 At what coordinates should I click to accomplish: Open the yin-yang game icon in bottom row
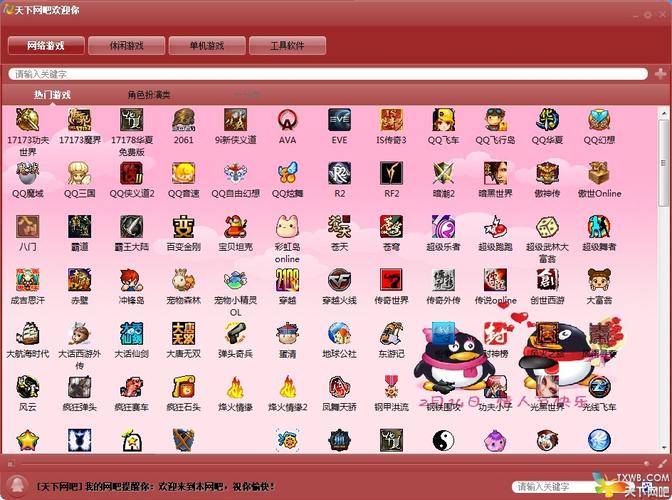coord(443,440)
